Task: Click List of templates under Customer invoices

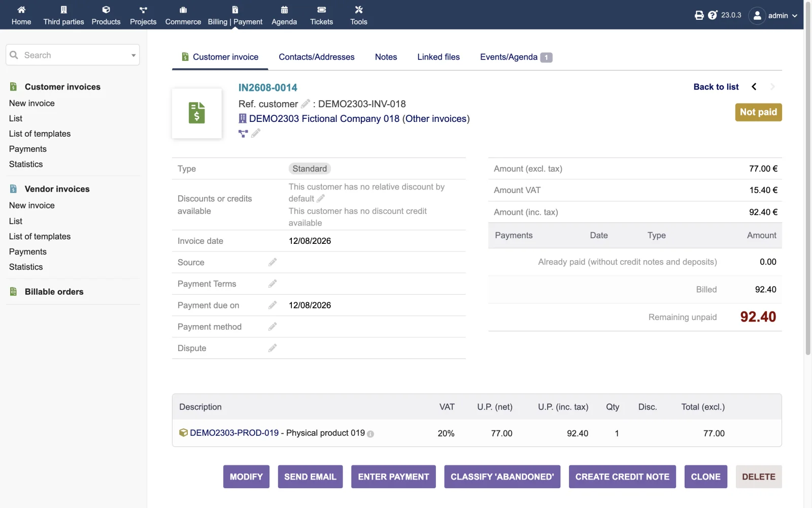Action: (x=40, y=134)
